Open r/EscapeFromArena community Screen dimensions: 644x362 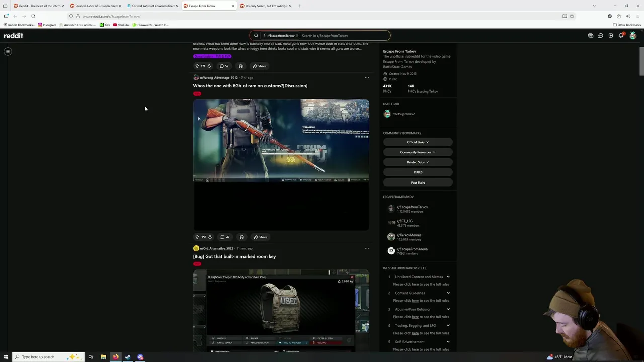pos(412,249)
